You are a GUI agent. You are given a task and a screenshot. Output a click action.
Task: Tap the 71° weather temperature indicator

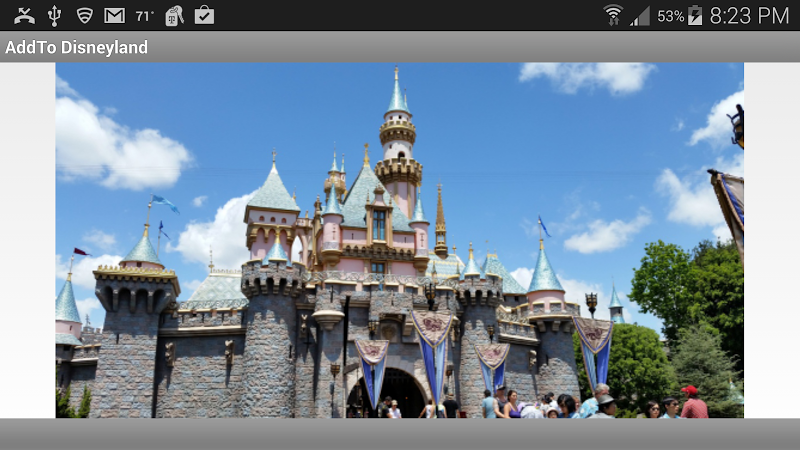[x=144, y=16]
